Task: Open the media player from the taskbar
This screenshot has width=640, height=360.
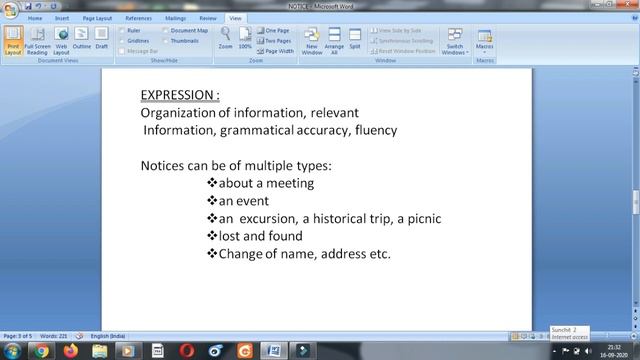Action: click(x=128, y=351)
